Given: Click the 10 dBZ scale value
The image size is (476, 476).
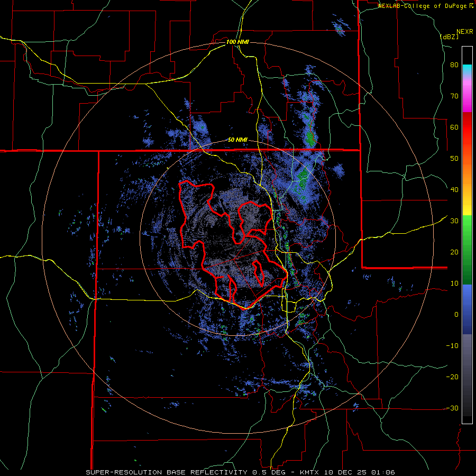Looking at the screenshot, I should pos(454,283).
